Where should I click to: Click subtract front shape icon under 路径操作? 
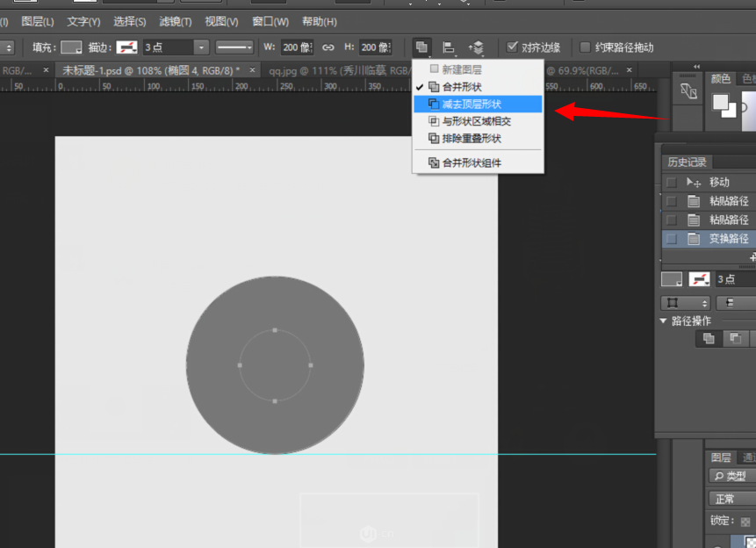click(736, 338)
